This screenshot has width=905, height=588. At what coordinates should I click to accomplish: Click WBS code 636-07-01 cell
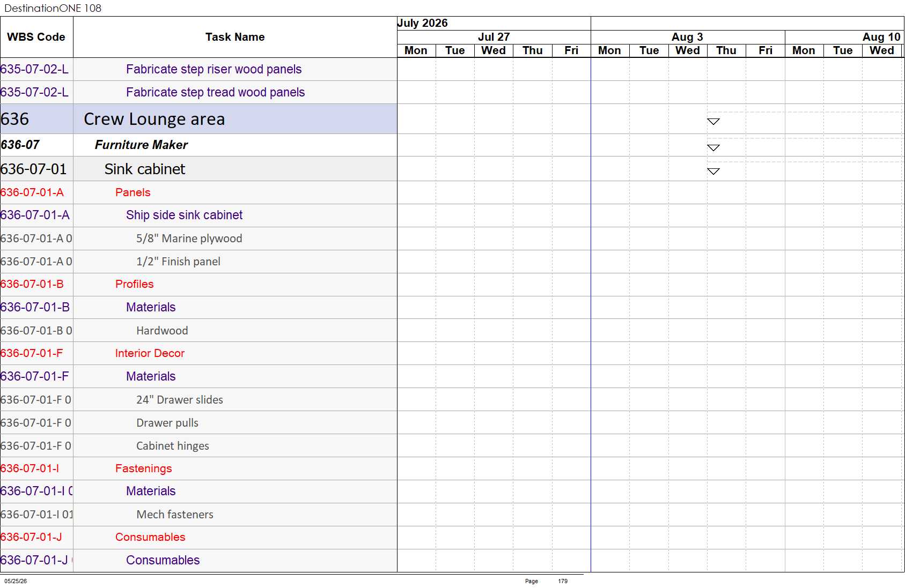36,169
